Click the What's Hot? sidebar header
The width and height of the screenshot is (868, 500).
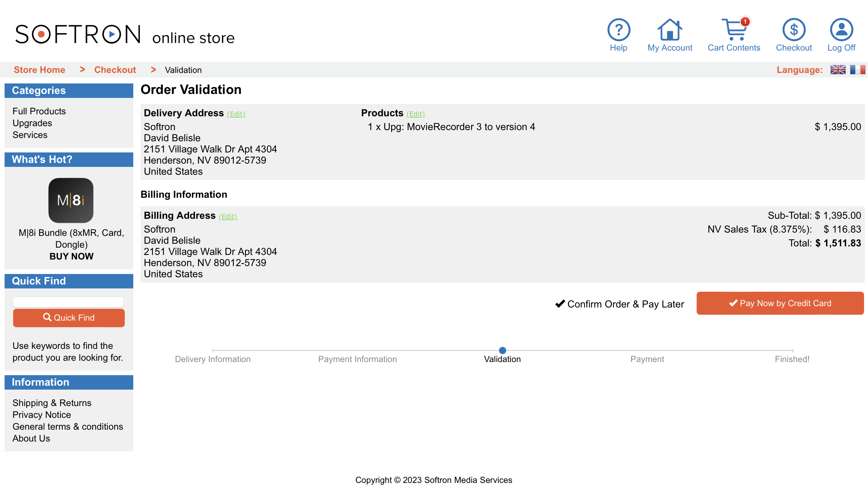pyautogui.click(x=69, y=160)
